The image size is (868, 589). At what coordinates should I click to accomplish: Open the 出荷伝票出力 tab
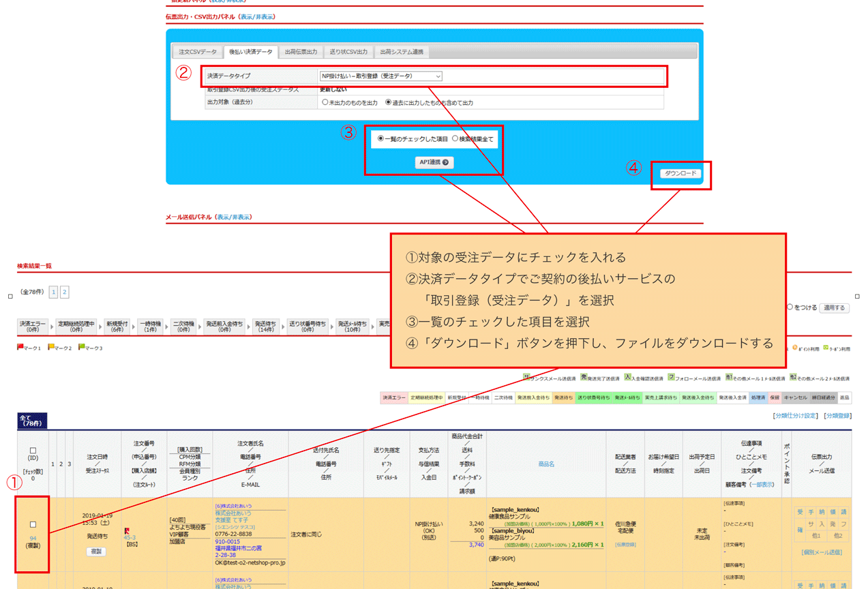click(x=301, y=52)
